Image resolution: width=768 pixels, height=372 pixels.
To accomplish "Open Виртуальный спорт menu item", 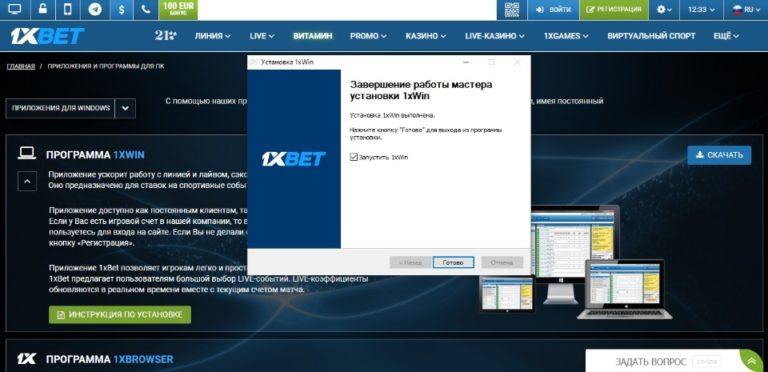I will pos(651,36).
